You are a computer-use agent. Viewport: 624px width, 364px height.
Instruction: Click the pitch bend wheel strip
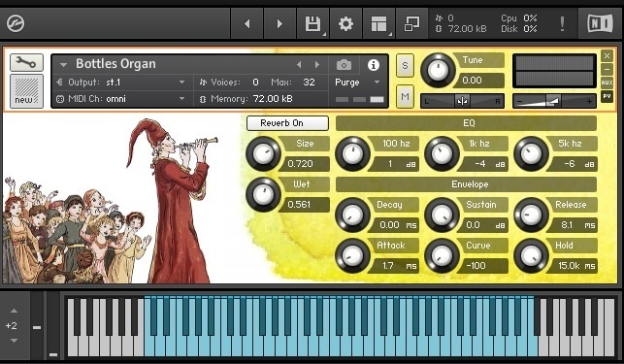(37, 325)
